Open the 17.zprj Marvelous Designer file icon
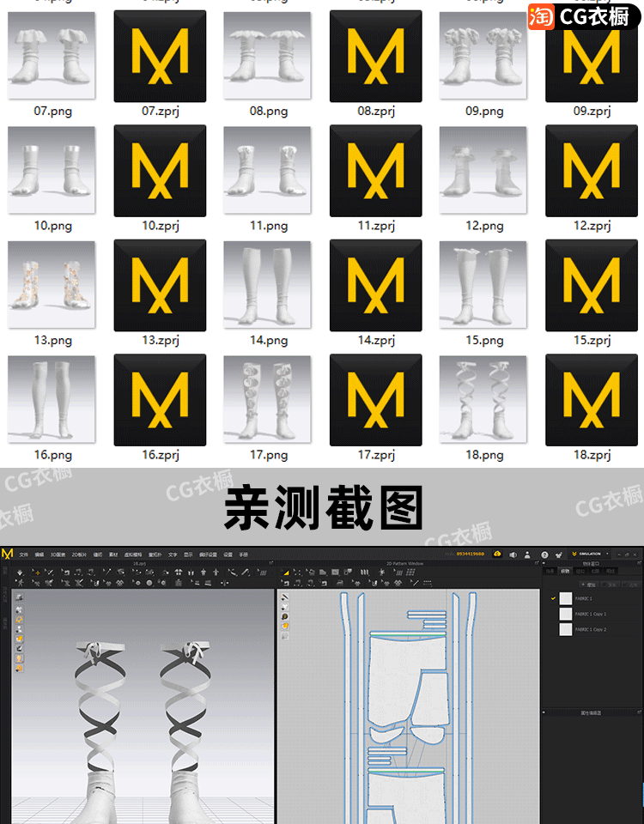This screenshot has width=644, height=824. click(x=376, y=400)
